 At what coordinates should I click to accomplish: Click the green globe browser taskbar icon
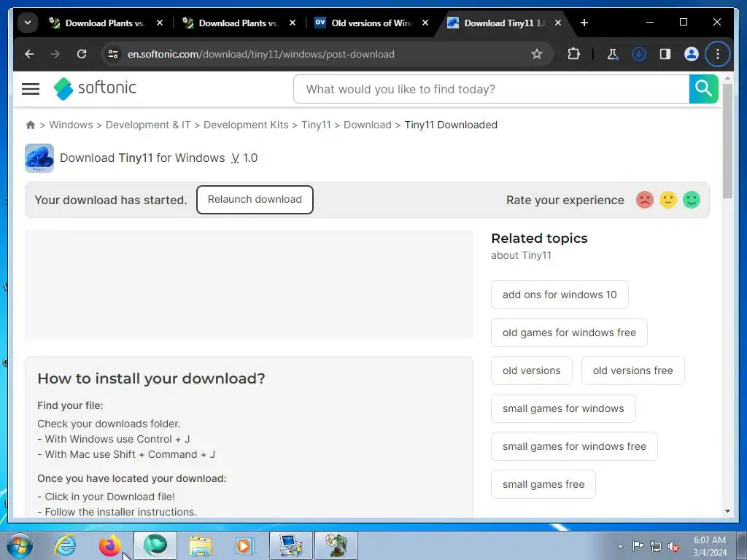tap(155, 545)
